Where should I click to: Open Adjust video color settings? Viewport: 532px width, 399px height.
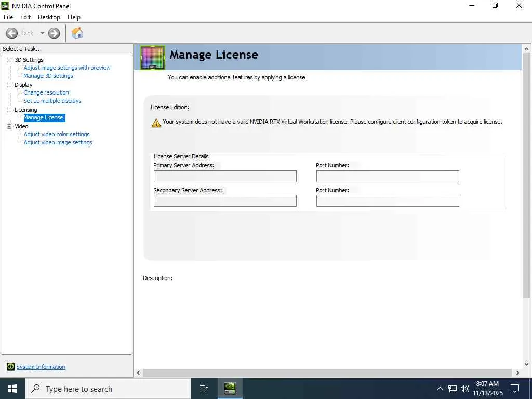pyautogui.click(x=57, y=134)
